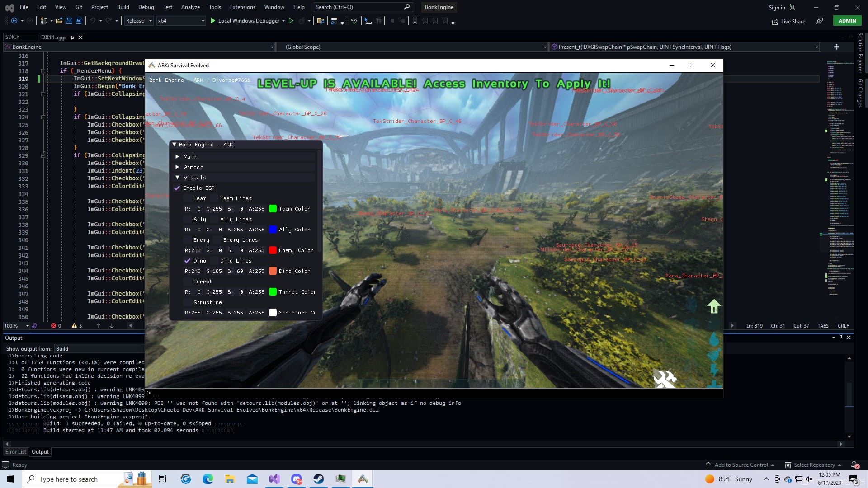Open the x64 platform dropdown
This screenshot has height=488, width=868.
181,21
